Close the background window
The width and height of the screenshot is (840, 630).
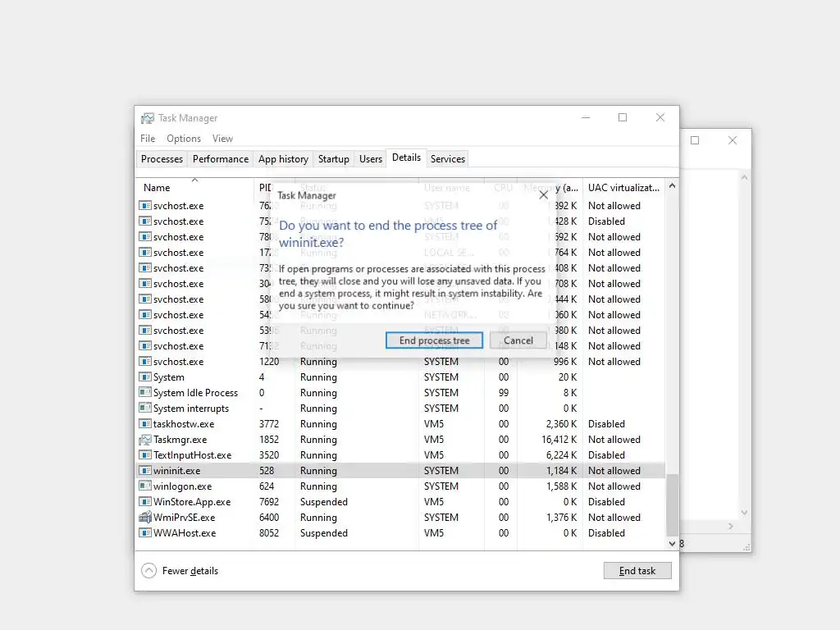(733, 140)
